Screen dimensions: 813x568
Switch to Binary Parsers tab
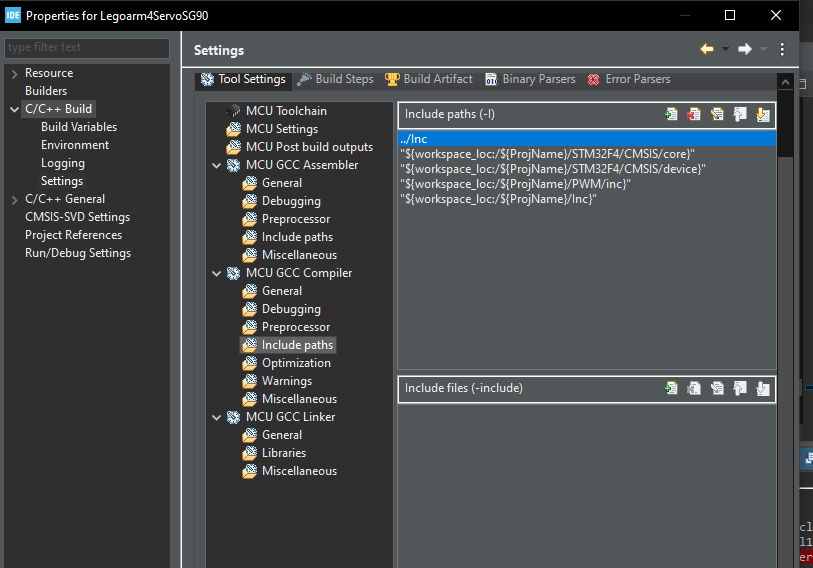[530, 79]
